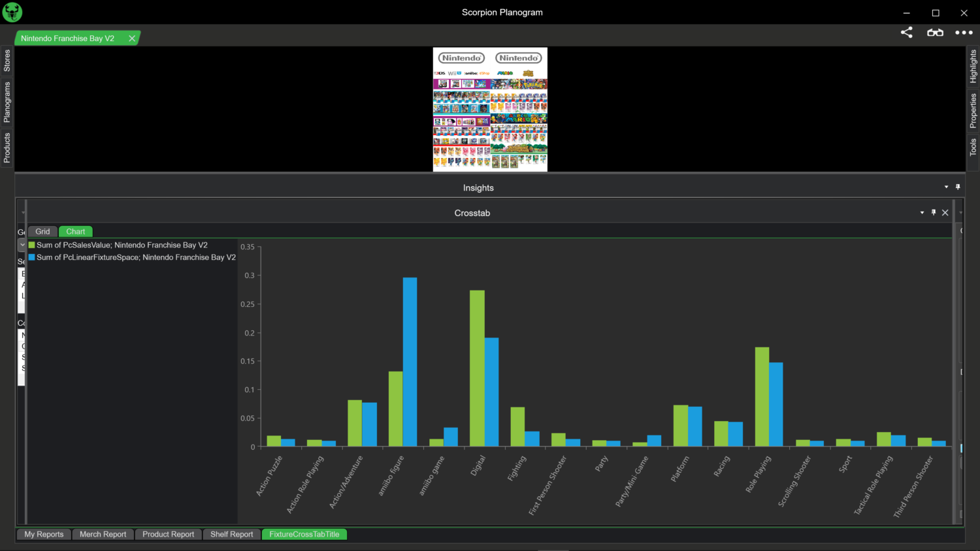Image resolution: width=980 pixels, height=551 pixels.
Task: Open the My Reports tab
Action: (x=44, y=534)
